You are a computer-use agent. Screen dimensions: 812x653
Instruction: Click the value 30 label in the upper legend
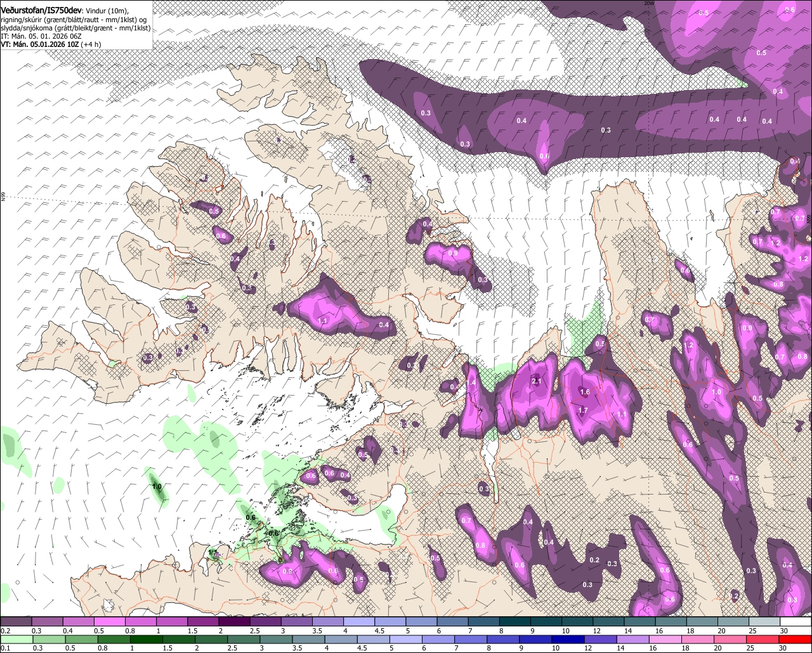coord(784,631)
